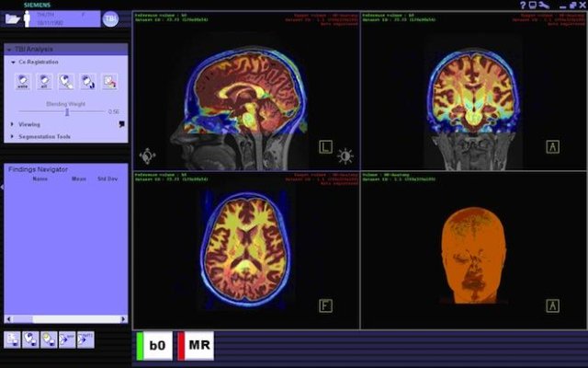Select the second Co-Registration tool icon

(x=45, y=82)
